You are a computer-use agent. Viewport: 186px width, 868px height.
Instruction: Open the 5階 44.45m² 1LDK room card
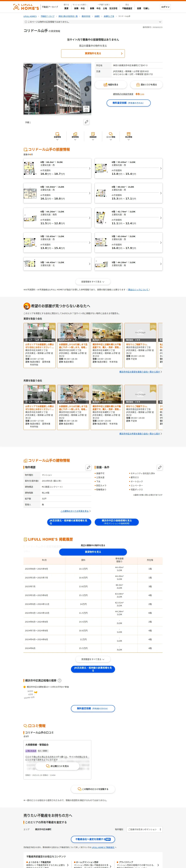click(x=57, y=264)
